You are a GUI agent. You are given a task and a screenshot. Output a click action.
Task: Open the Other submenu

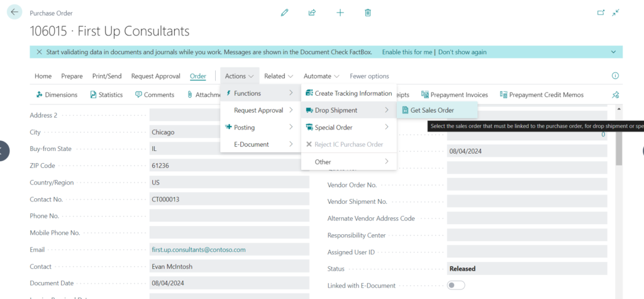(348, 162)
